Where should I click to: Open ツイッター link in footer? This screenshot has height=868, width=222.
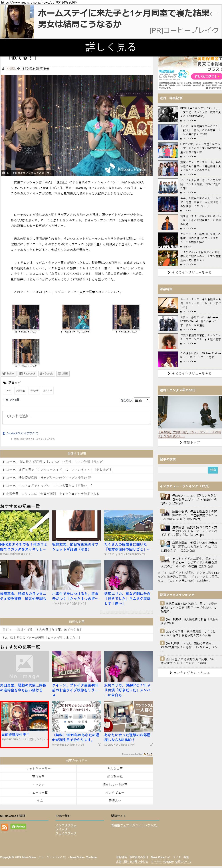coord(63,829)
